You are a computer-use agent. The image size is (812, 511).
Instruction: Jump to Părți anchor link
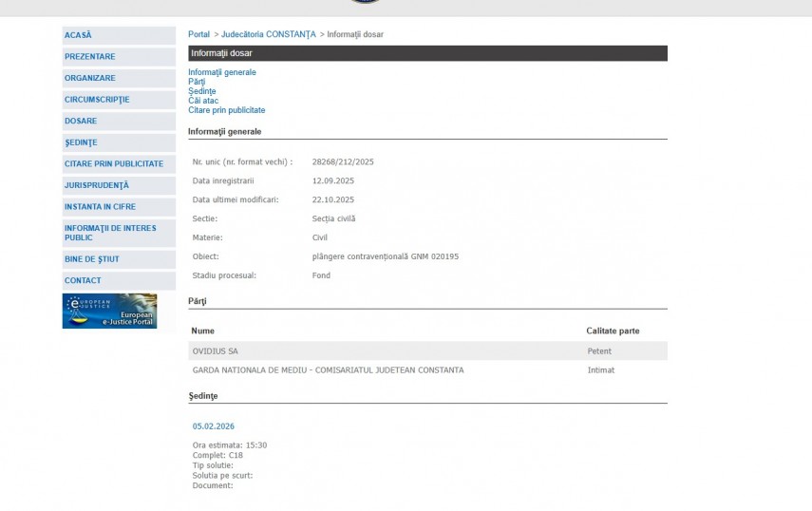coord(197,82)
